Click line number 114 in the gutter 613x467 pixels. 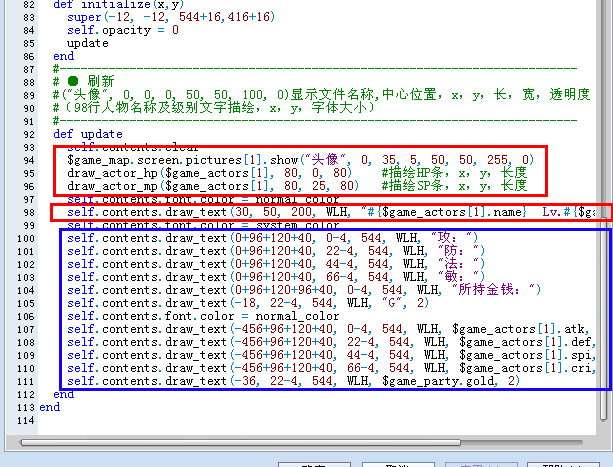26,420
